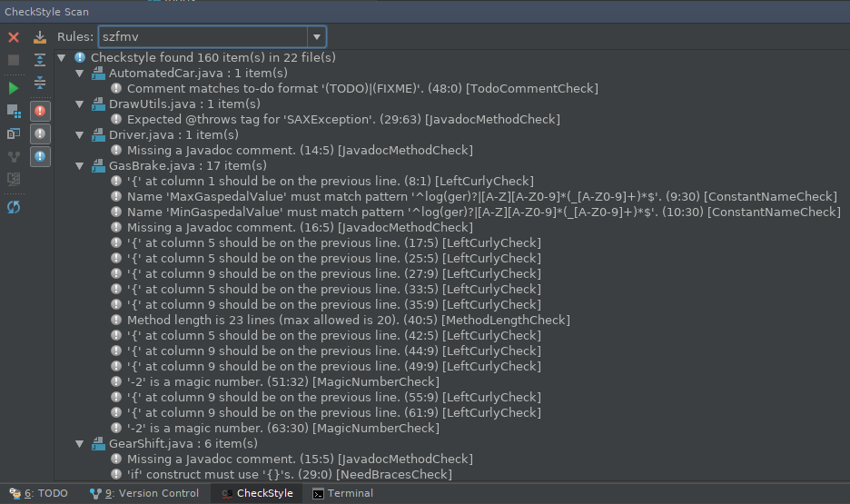The height and width of the screenshot is (504, 850).
Task: Expand all results in the tree
Action: pyautogui.click(x=40, y=60)
